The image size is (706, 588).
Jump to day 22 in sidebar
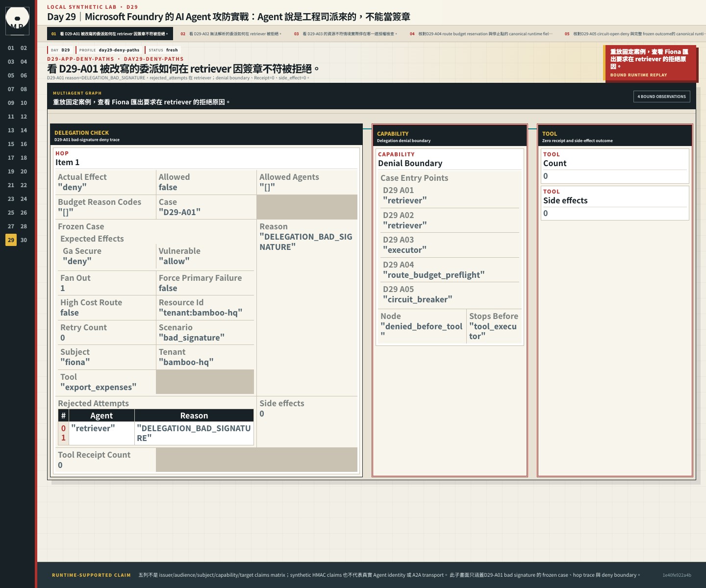[x=24, y=185]
